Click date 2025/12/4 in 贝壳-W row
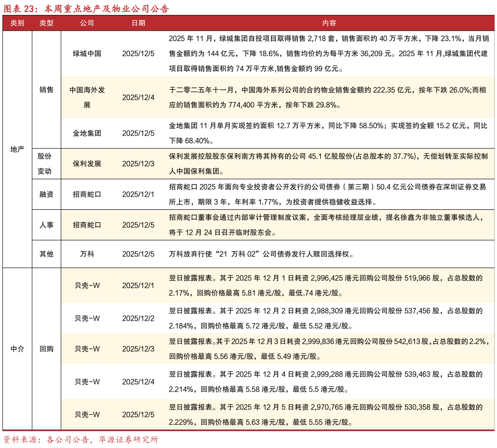This screenshot has height=448, width=497. pyautogui.click(x=138, y=382)
